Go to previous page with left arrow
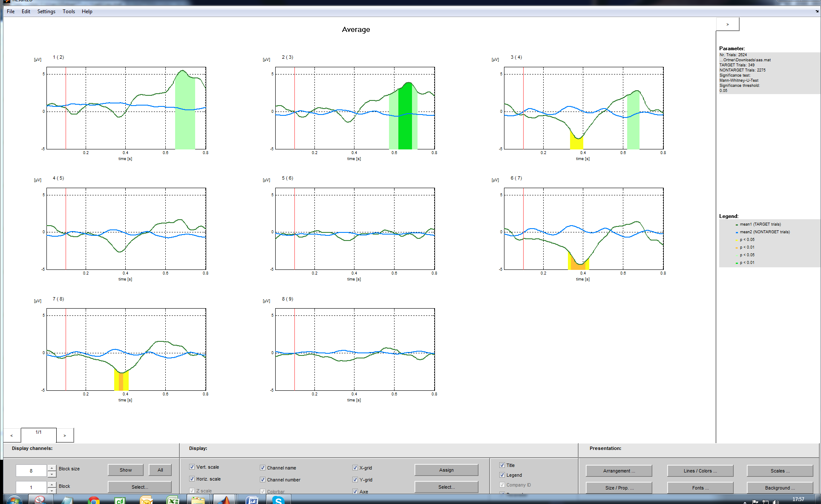The image size is (821, 504). pyautogui.click(x=12, y=435)
